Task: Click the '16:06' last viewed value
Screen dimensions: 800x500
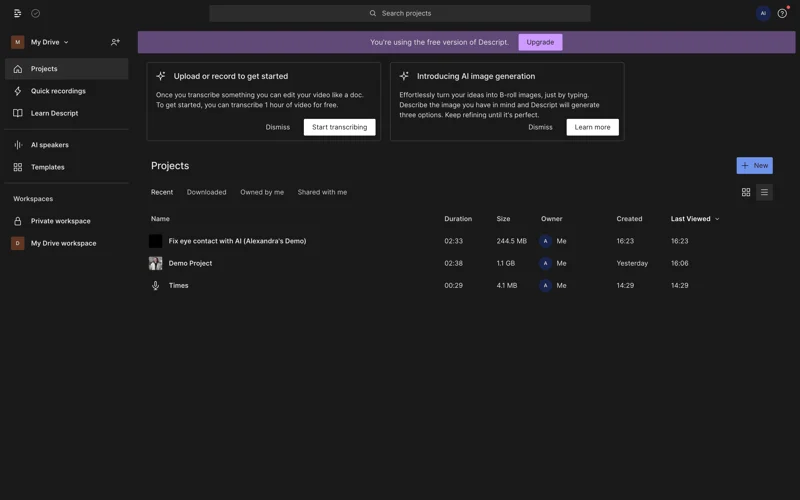Action: pyautogui.click(x=679, y=263)
